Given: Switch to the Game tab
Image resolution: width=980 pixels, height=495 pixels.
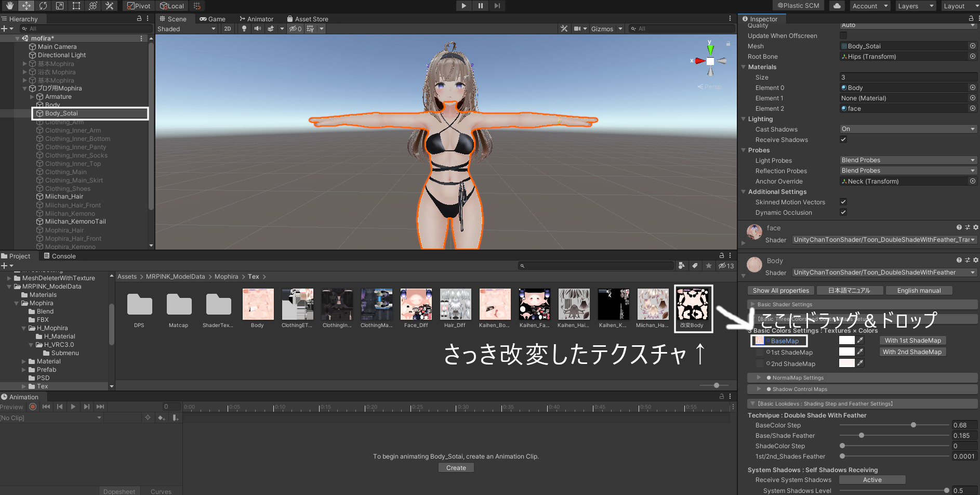Looking at the screenshot, I should pos(213,19).
